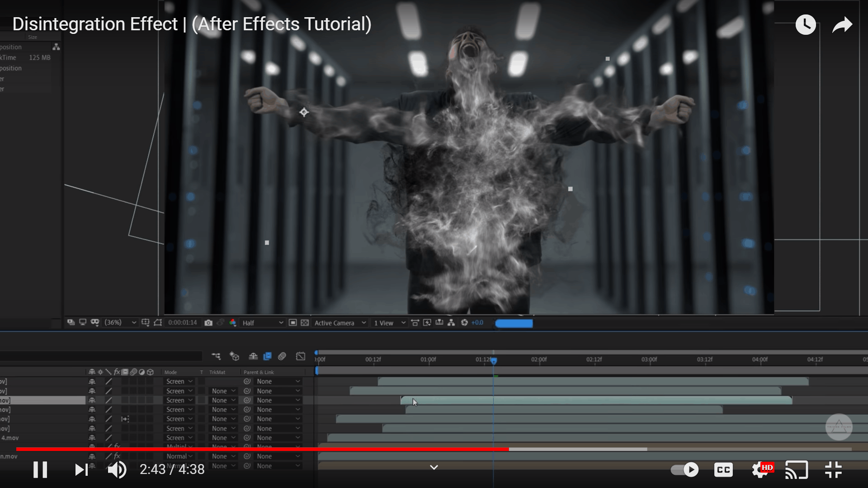Open the 1 View layout dropdown

tap(389, 323)
